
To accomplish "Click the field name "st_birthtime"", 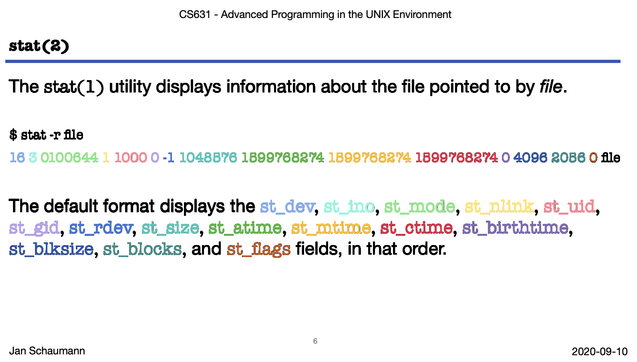I will click(515, 228).
